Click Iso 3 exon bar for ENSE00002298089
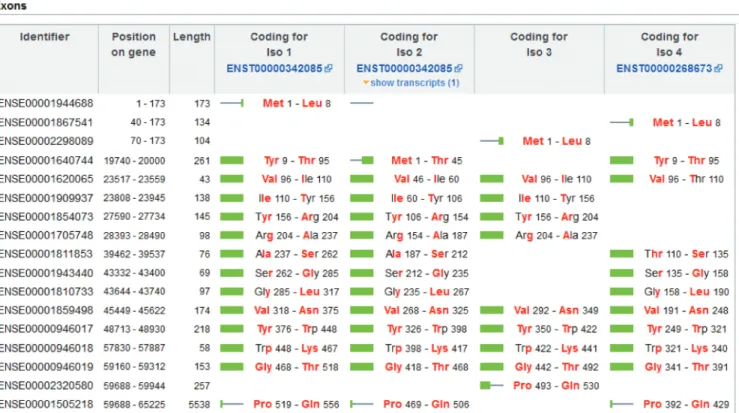Screen dimensions: 739x413 pos(492,141)
